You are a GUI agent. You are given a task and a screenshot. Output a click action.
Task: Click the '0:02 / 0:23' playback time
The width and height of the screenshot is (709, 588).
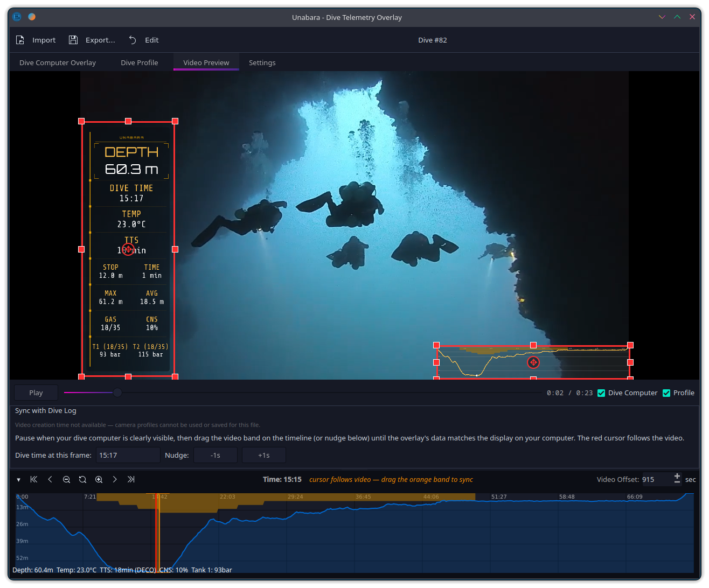(569, 393)
